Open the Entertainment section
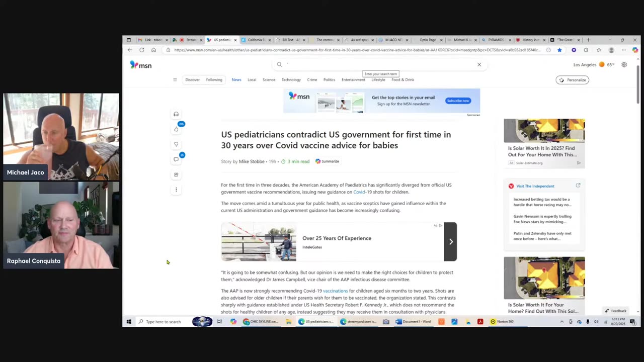Viewport: 644px width, 362px height. pos(353,79)
